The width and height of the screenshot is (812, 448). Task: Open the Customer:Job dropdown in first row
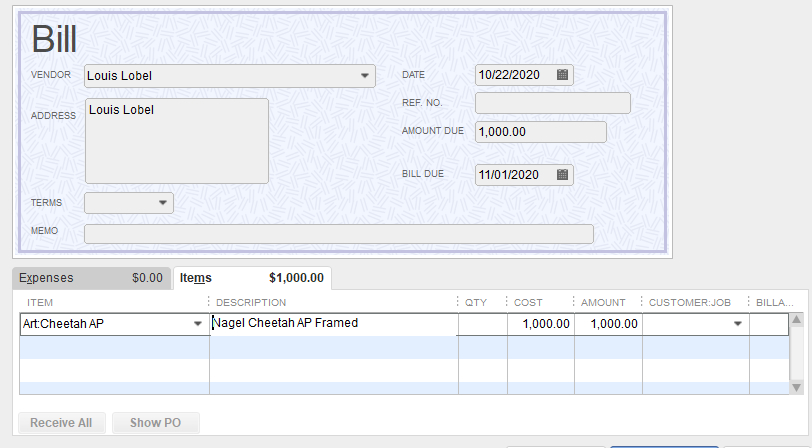point(738,324)
